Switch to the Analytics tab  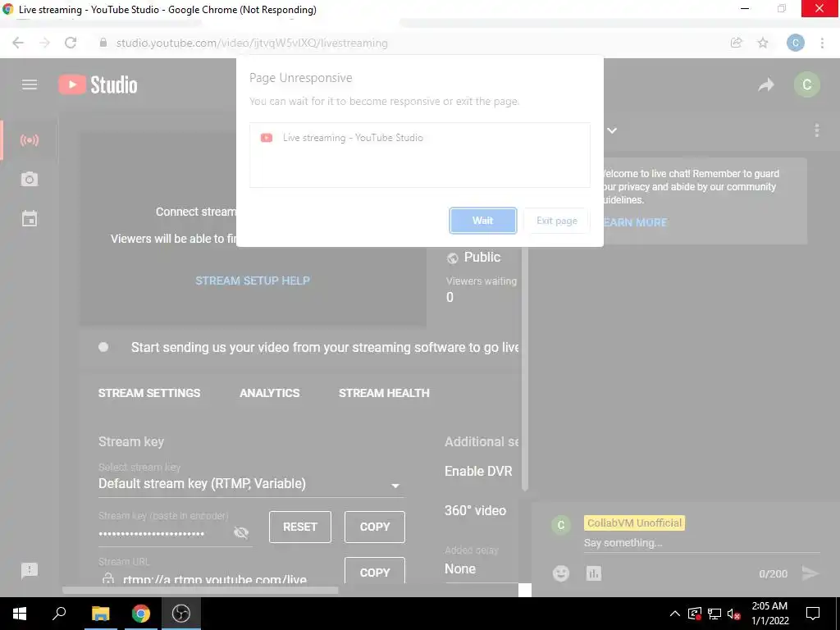[x=269, y=393]
